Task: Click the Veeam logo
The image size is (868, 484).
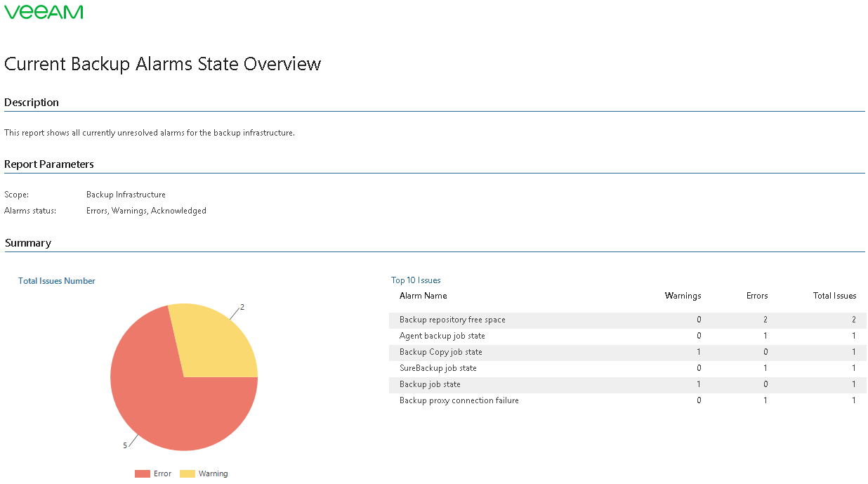Action: [x=44, y=12]
